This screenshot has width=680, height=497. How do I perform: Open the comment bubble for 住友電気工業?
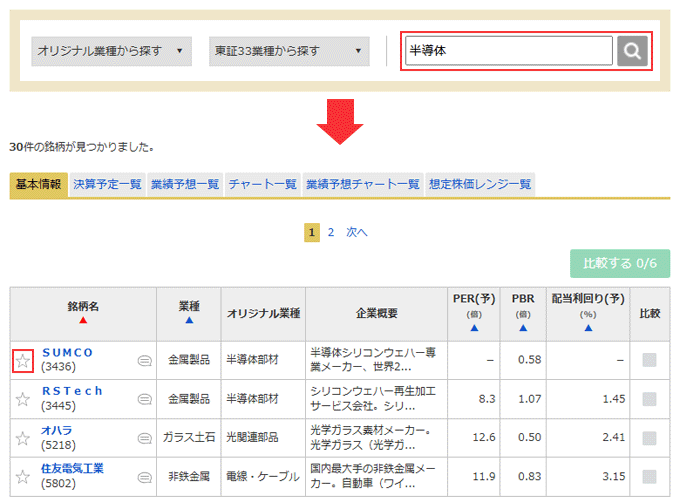point(144,477)
